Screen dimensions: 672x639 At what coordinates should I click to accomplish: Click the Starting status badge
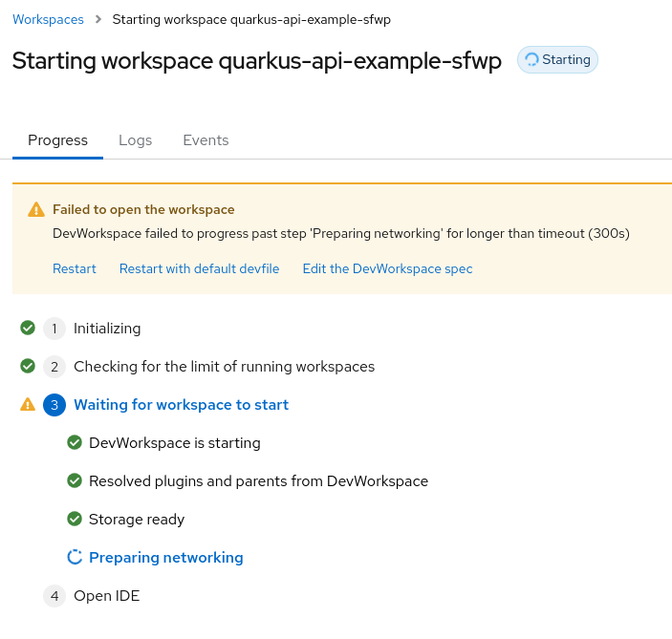557,59
